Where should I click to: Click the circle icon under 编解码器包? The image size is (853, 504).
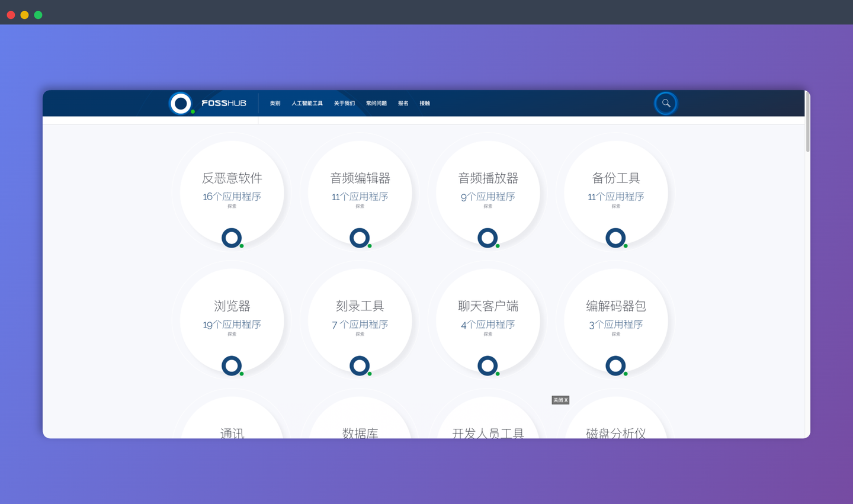615,365
